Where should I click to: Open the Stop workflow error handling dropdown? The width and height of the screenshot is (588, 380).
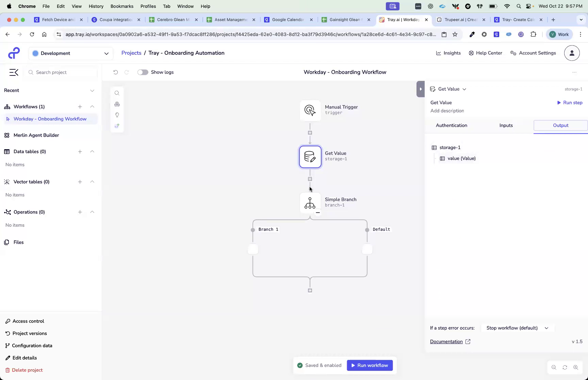point(517,328)
